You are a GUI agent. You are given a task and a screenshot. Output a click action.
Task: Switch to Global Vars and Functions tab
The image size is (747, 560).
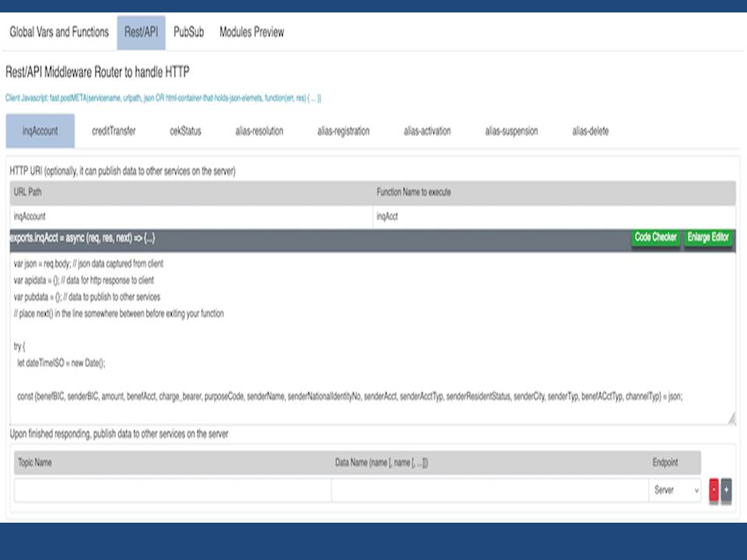[59, 33]
